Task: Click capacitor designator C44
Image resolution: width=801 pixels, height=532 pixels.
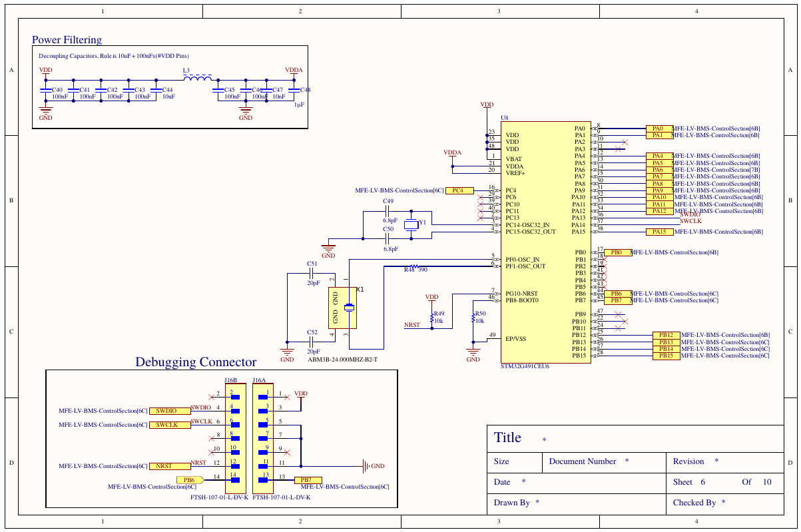Action: (167, 89)
